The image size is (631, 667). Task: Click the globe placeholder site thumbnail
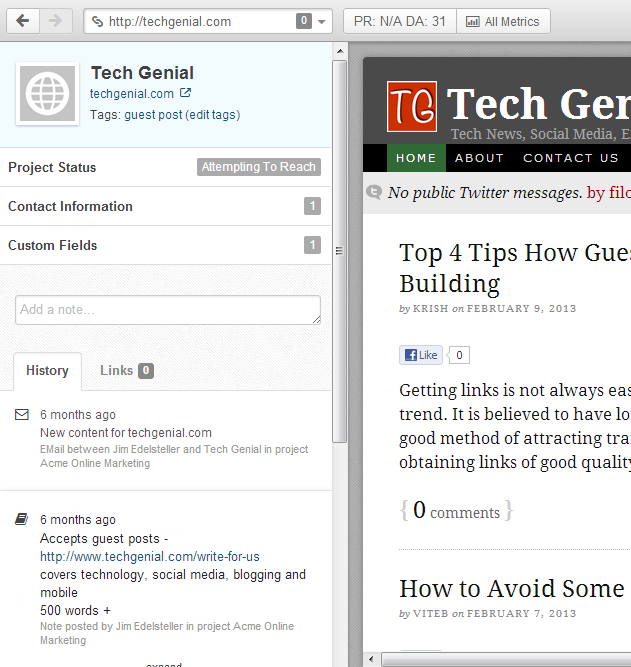48,94
